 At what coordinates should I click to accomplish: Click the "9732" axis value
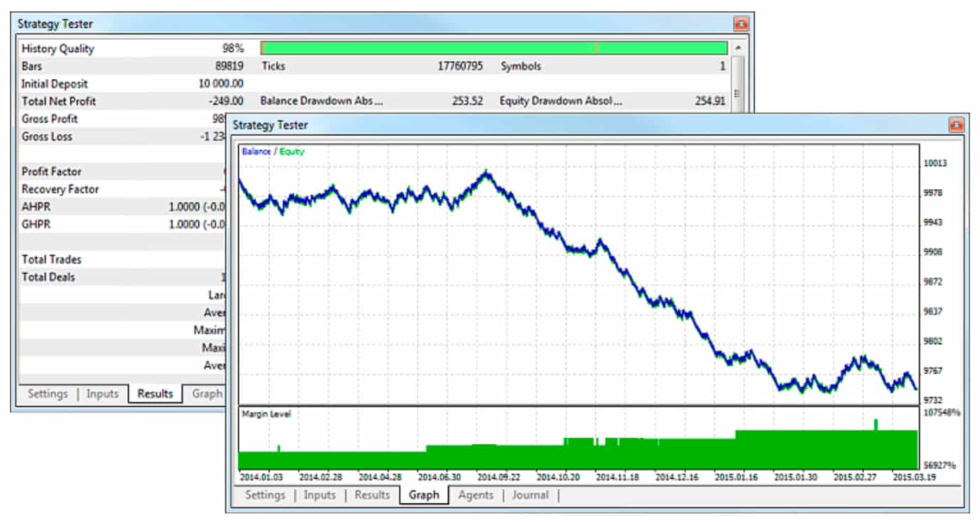coord(932,400)
